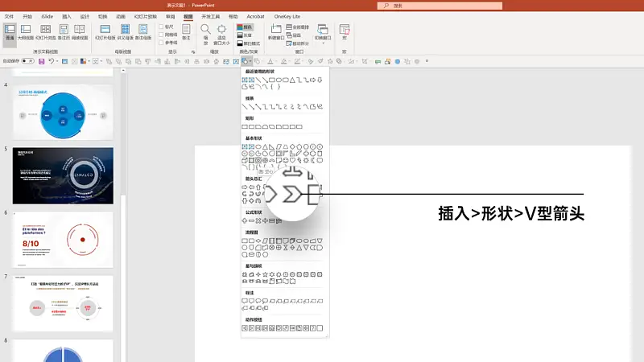Screen dimensions: 644x362
Task: Open the Undo history dropdown arrow
Action: [x=56, y=61]
